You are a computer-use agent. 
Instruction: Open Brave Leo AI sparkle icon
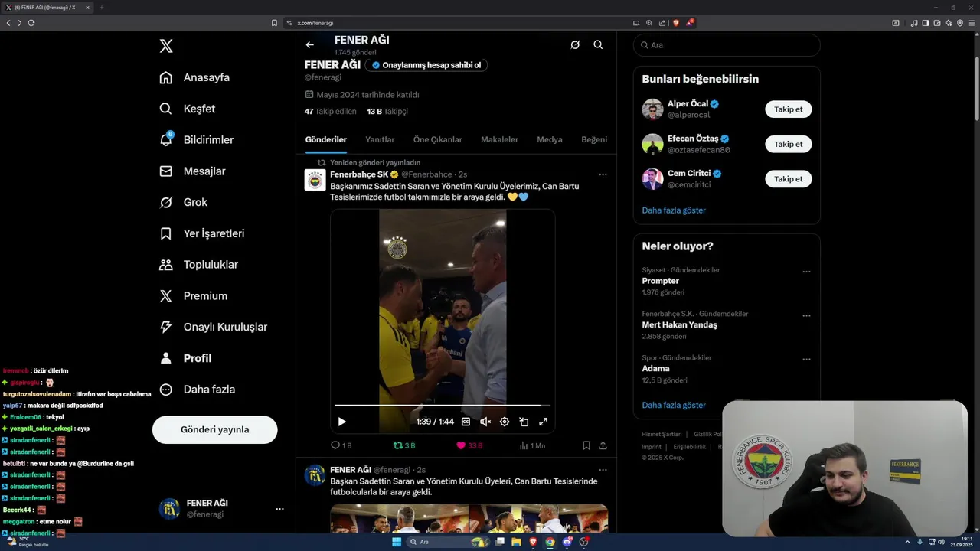coord(948,23)
